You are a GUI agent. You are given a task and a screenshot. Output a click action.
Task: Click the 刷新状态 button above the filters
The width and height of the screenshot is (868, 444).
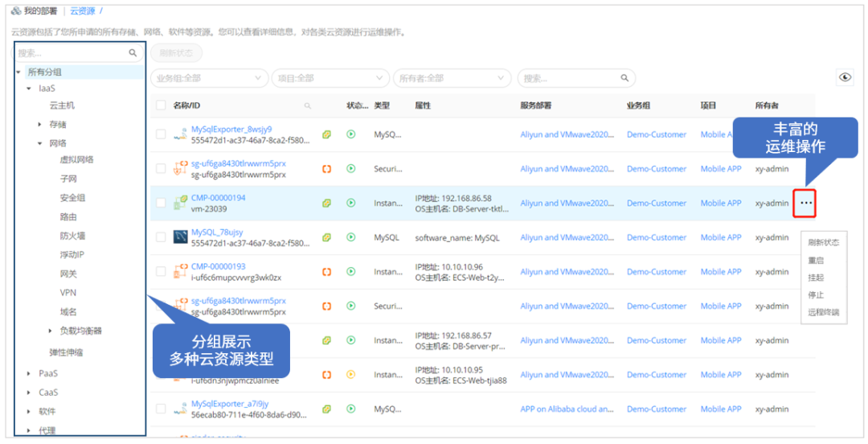pos(176,53)
